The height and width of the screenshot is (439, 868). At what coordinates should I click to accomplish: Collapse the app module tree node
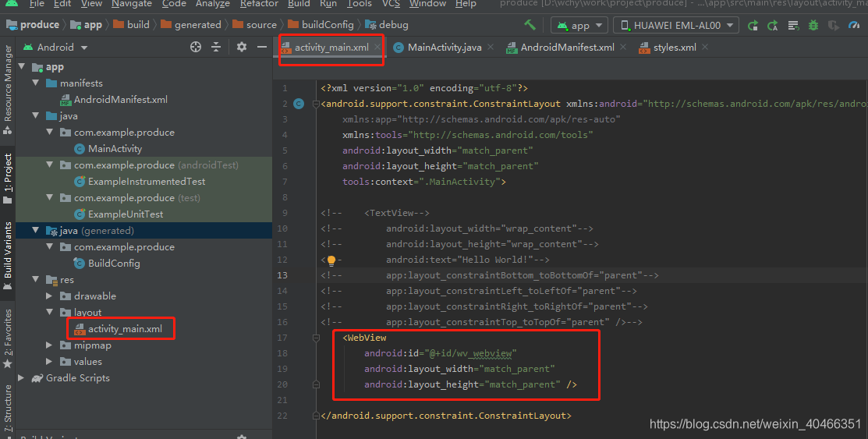[22, 66]
